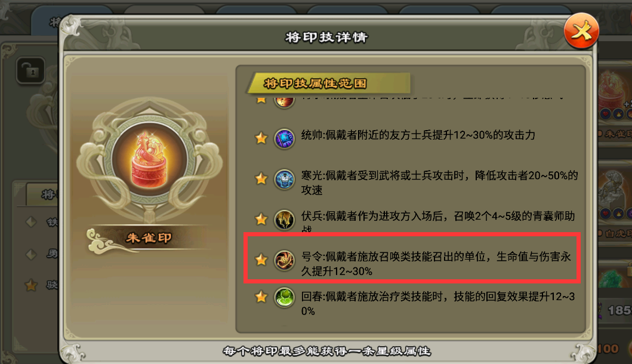Click the gold star beside 伏兵

pyautogui.click(x=261, y=219)
